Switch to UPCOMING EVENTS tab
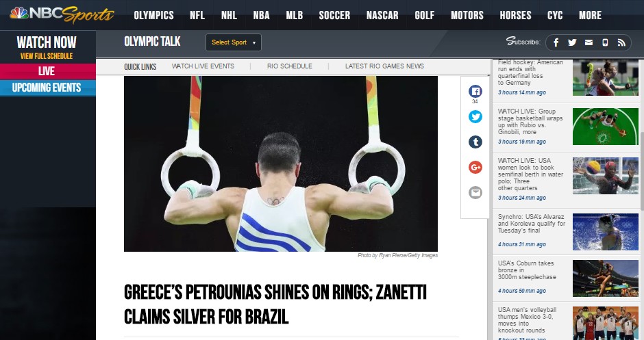Image resolution: width=644 pixels, height=340 pixels. coord(48,88)
